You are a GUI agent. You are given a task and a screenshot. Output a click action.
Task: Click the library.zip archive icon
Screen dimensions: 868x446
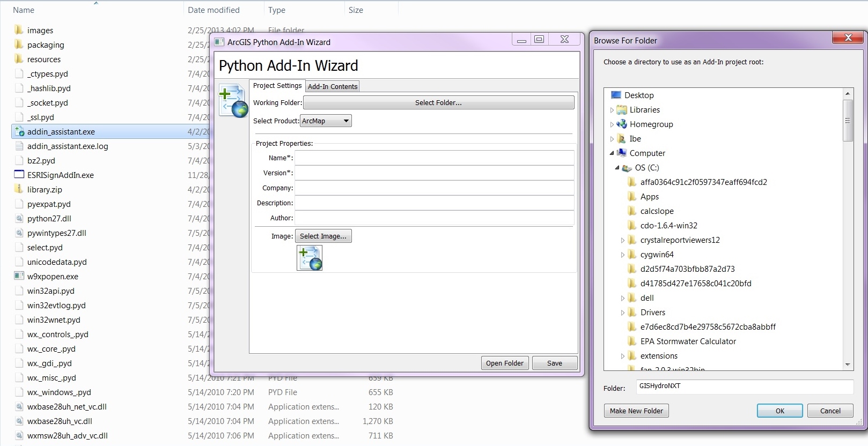pyautogui.click(x=19, y=189)
